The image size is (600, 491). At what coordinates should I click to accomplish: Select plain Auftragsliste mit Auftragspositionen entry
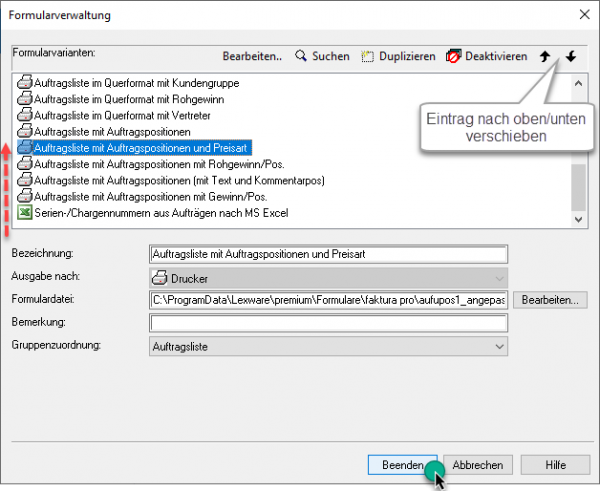(112, 132)
